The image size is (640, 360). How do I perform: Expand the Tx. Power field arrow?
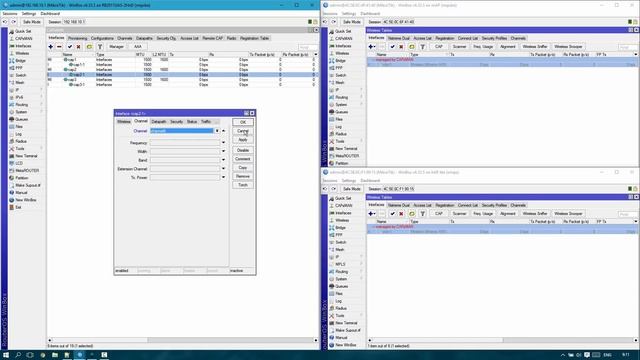tap(224, 178)
